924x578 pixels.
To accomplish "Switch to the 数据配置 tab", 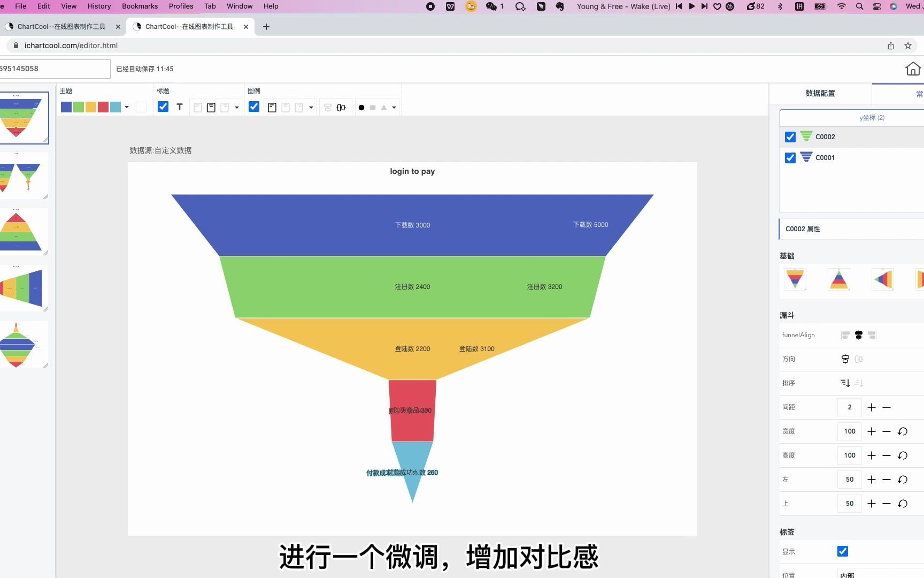I will pyautogui.click(x=820, y=93).
